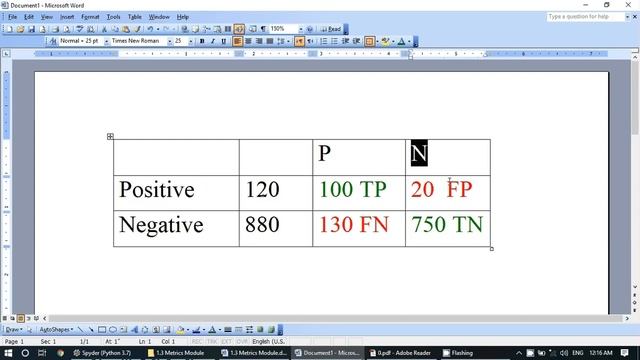Apply highlight color to text

coord(384,41)
